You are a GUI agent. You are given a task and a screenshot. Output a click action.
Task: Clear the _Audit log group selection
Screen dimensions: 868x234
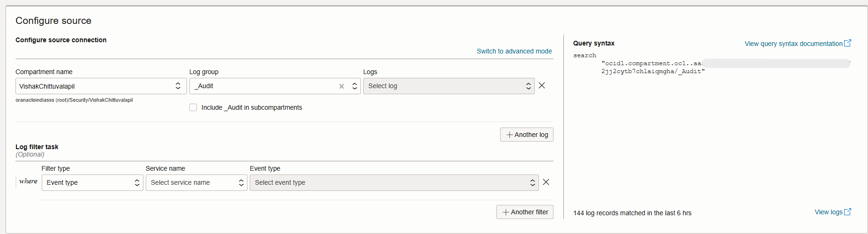[x=342, y=86]
